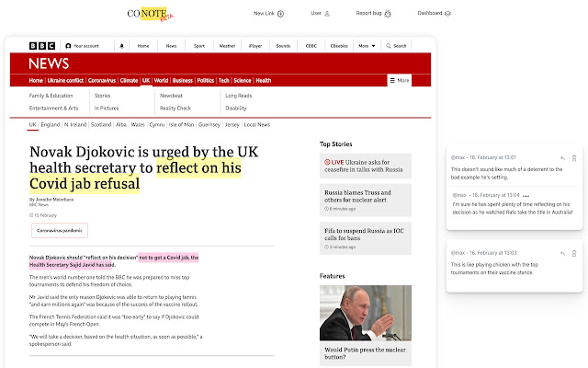
Task: Click the BBC notifications bell icon
Action: point(121,46)
